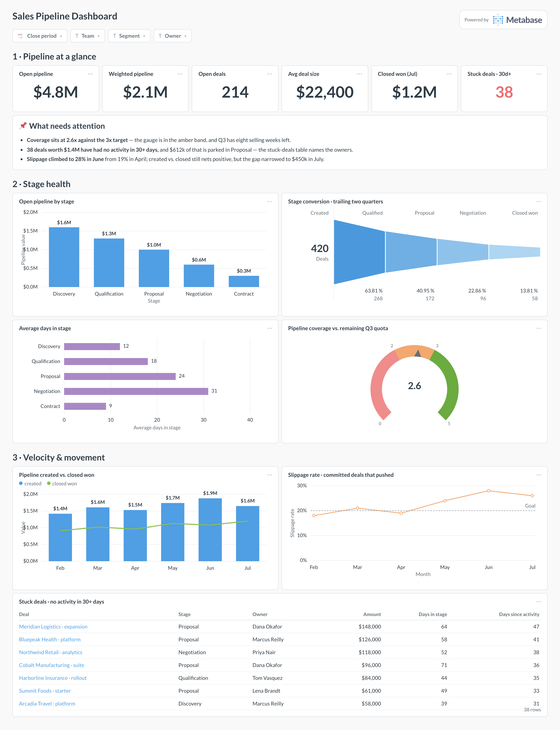
Task: Open the ellipsis menu on Weighted pipeline card
Action: point(180,74)
